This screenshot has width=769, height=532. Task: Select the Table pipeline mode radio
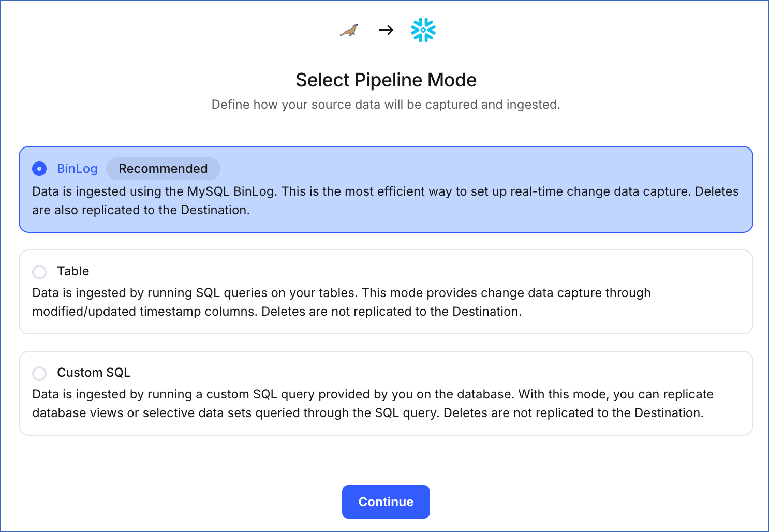tap(39, 272)
